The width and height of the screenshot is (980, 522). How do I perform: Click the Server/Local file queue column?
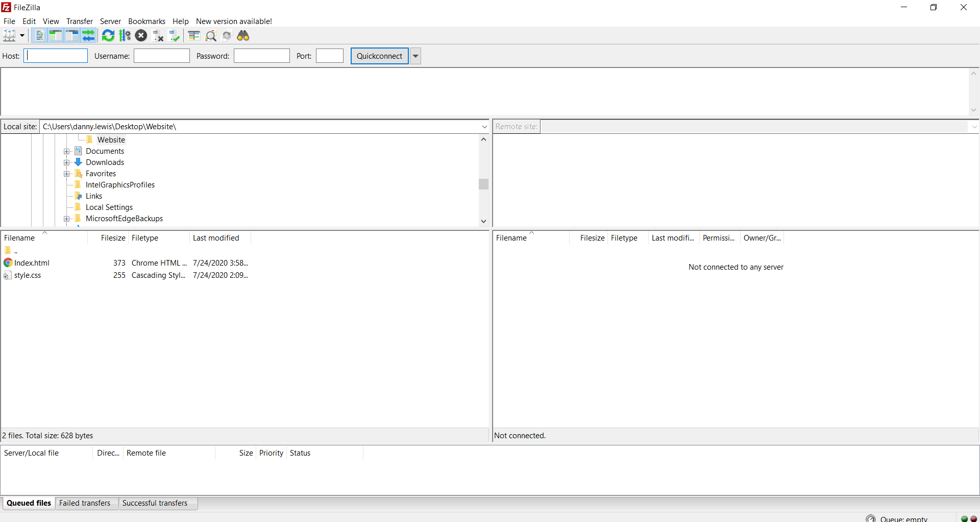(47, 453)
